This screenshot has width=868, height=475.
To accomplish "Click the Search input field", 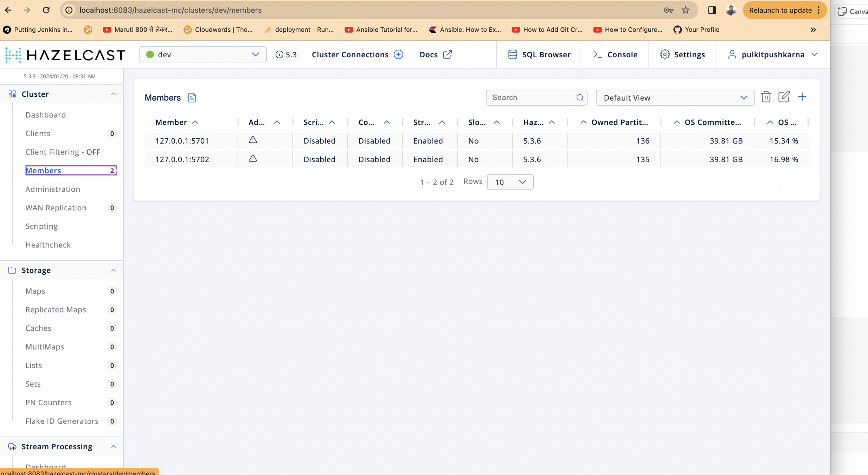I will point(531,97).
